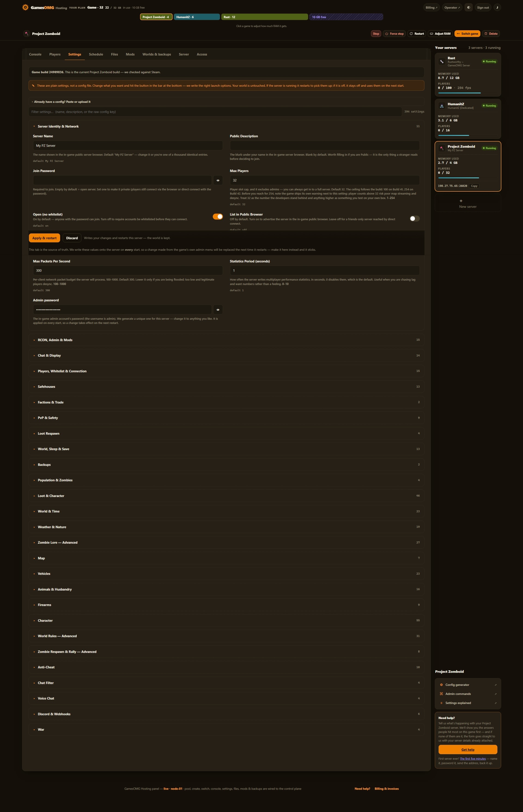This screenshot has height=812, width=523.
Task: Click the Server Name field
Action: pos(128,145)
